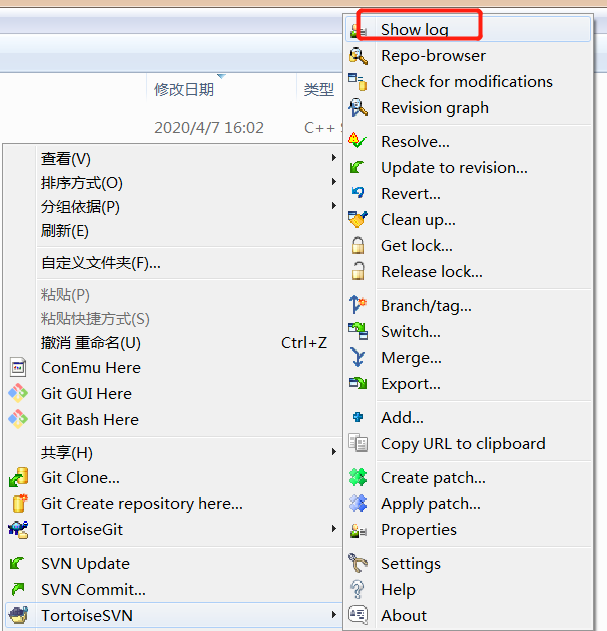Click the TortoiseGit tortoise icon
The width and height of the screenshot is (607, 631).
(x=18, y=530)
